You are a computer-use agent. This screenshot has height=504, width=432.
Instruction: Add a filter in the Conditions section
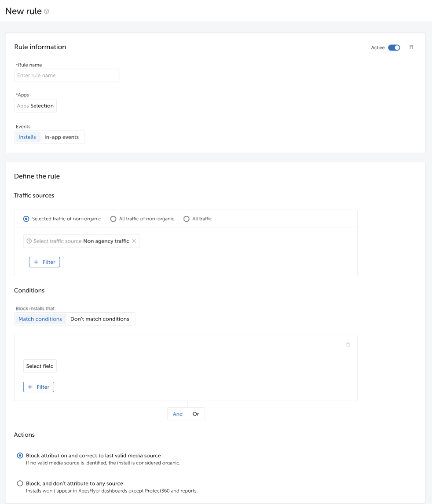point(38,387)
